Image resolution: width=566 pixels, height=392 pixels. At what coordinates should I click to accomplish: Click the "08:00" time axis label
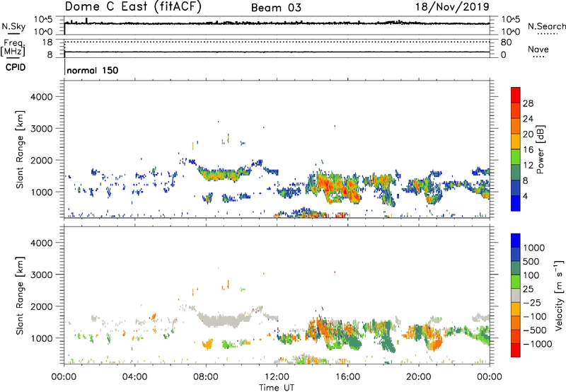(206, 377)
